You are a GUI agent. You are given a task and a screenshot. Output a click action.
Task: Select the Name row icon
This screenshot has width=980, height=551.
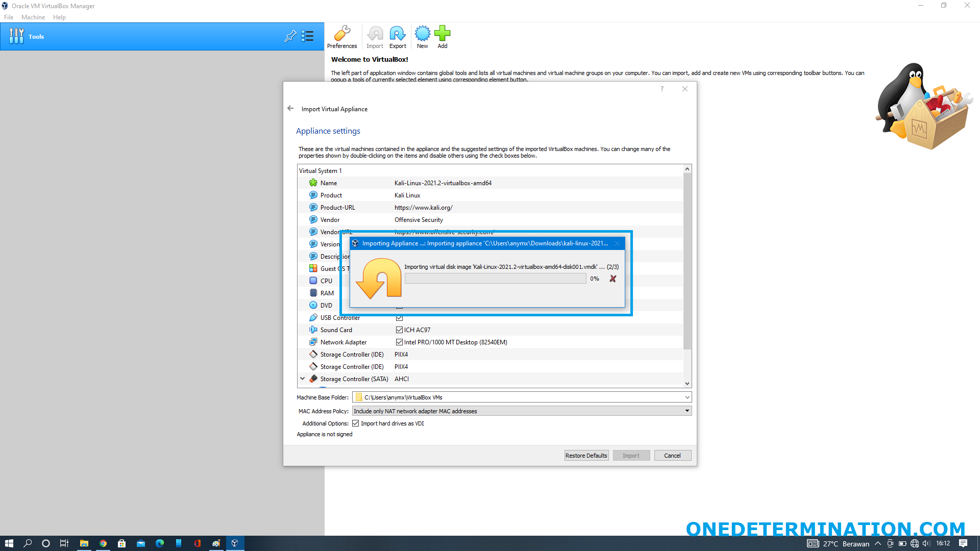coord(313,183)
